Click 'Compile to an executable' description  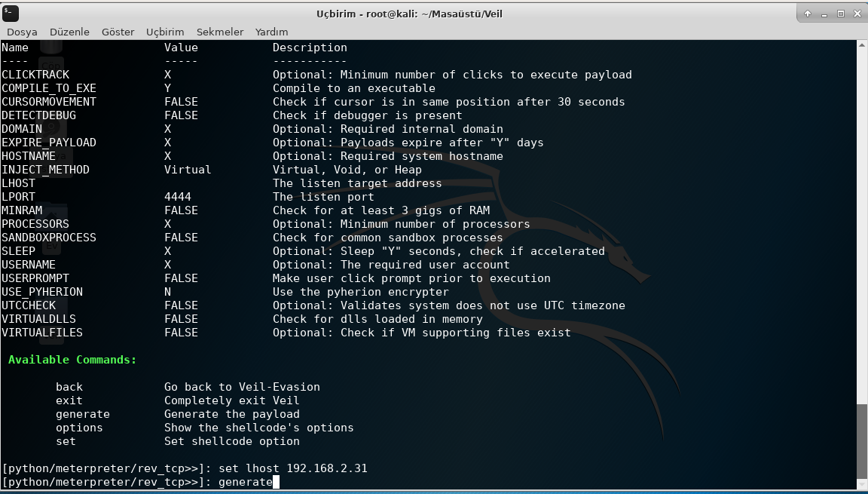[x=354, y=88]
